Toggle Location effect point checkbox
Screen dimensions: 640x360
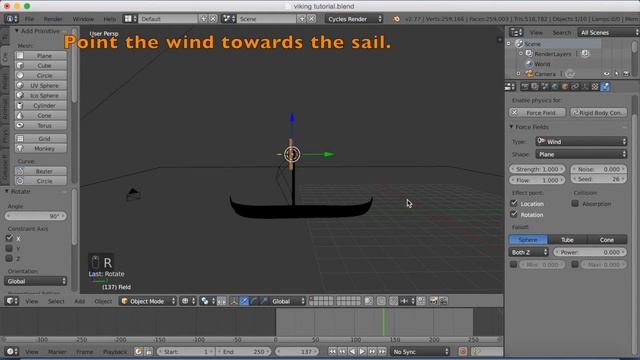coord(514,203)
